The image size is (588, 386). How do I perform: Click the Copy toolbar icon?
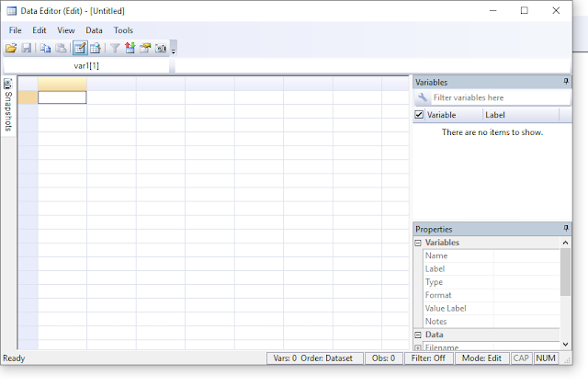coord(45,48)
